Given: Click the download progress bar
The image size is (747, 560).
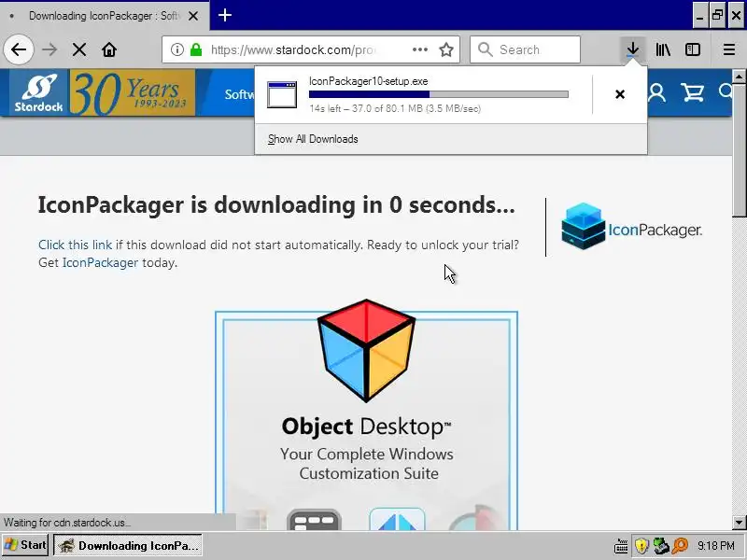Looking at the screenshot, I should click(x=438, y=94).
